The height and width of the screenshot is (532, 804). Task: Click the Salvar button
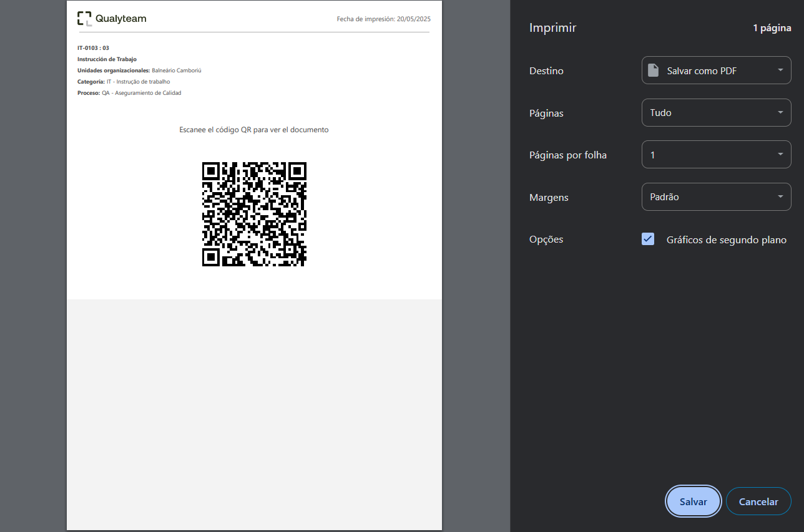click(694, 501)
